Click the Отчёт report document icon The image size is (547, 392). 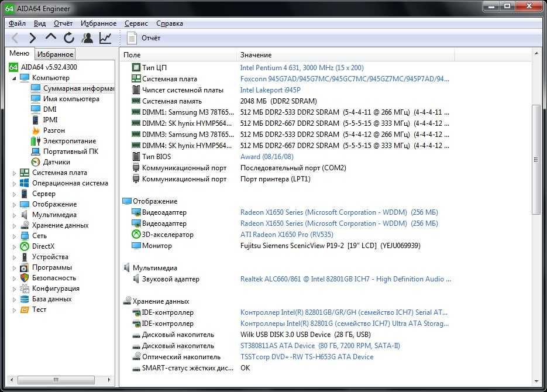132,38
